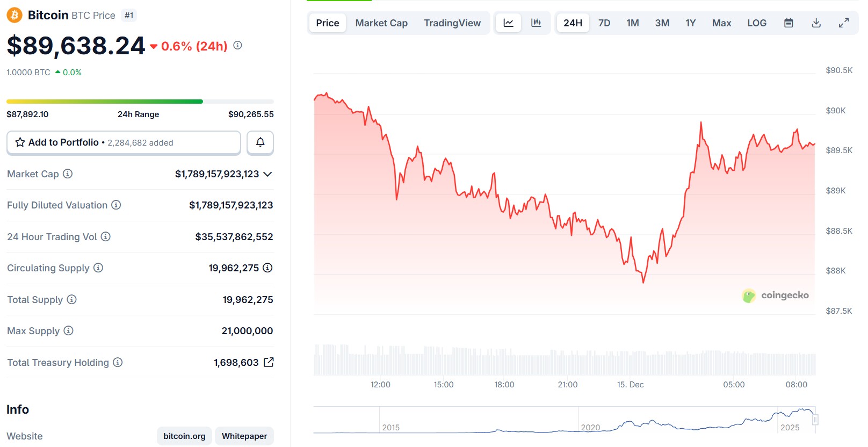Expand the Market Cap dropdown chevron
Screen dimensions: 868x447
(x=268, y=174)
